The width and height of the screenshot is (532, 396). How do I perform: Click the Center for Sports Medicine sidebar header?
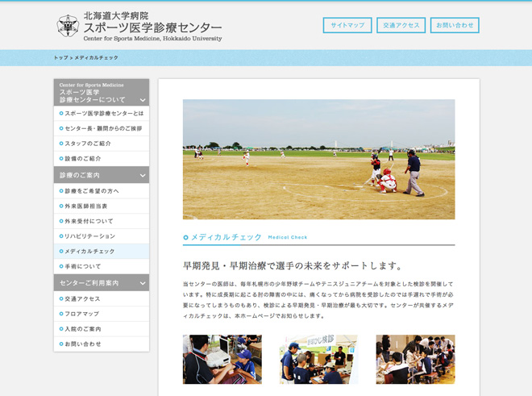click(102, 92)
